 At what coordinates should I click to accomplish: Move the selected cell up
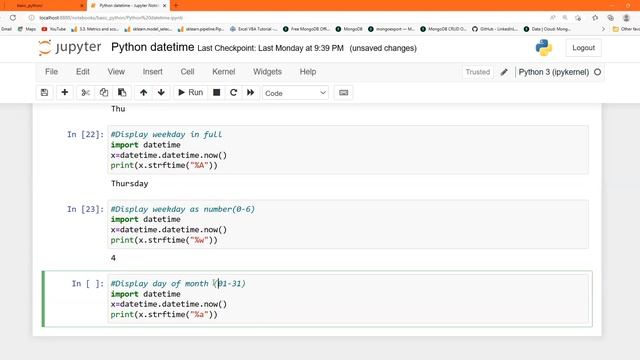pos(143,93)
